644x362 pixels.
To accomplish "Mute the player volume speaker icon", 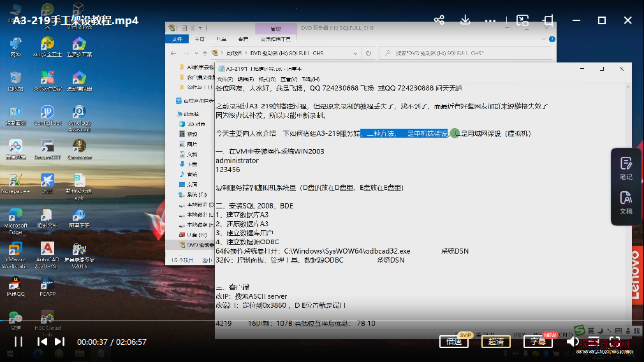I will 573,342.
